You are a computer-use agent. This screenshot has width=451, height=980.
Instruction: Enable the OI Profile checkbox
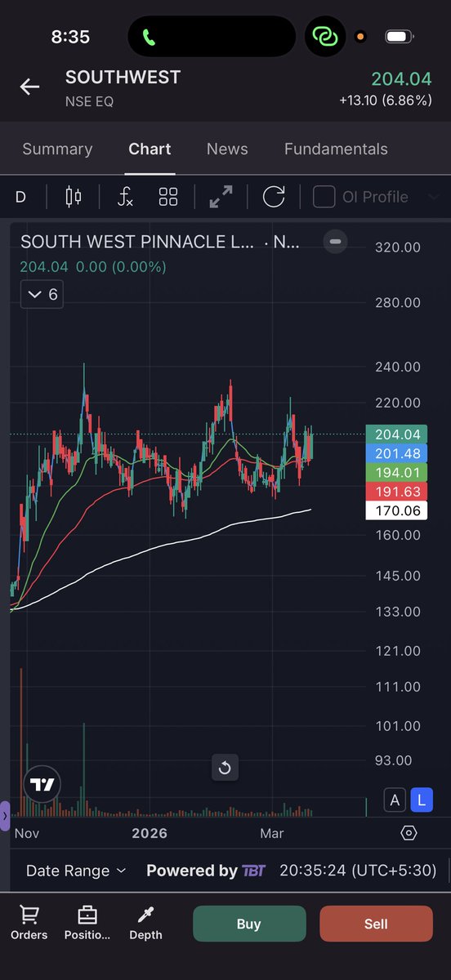324,197
